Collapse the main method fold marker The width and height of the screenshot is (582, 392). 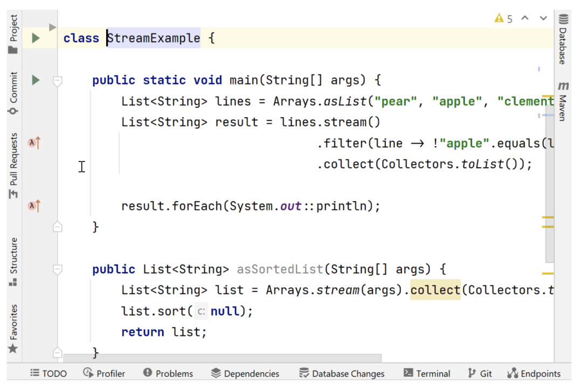58,81
